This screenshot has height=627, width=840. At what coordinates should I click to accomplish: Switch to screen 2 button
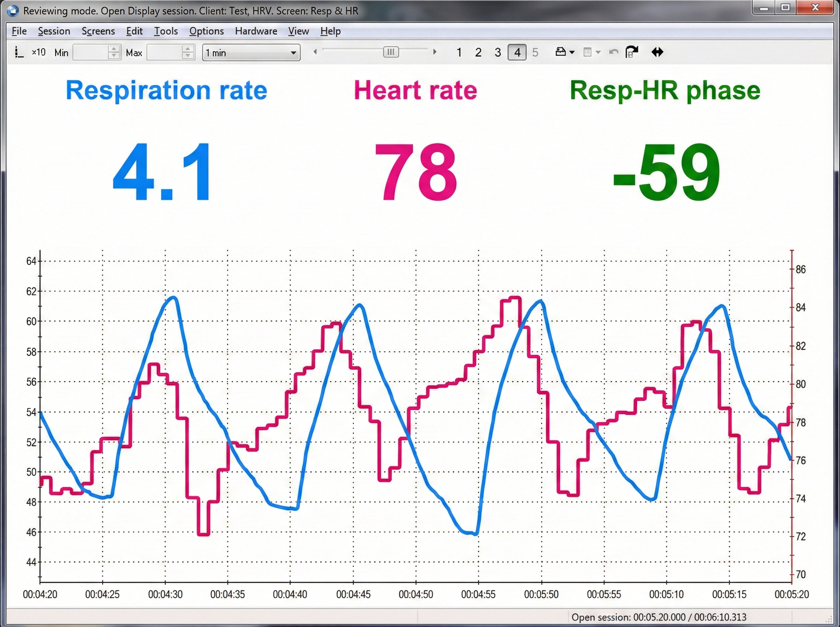click(478, 52)
